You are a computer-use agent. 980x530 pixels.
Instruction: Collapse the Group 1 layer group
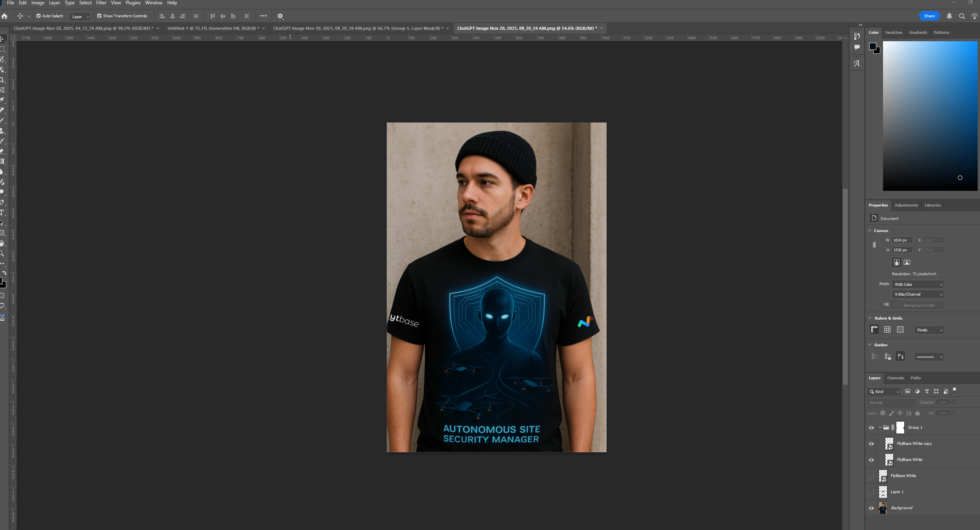coord(880,428)
